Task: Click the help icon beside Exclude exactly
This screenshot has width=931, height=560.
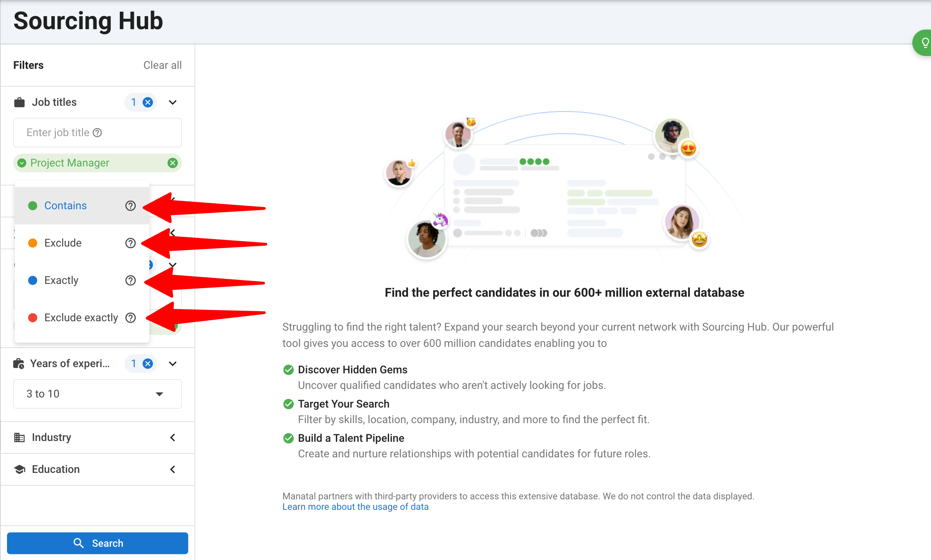Action: click(131, 318)
